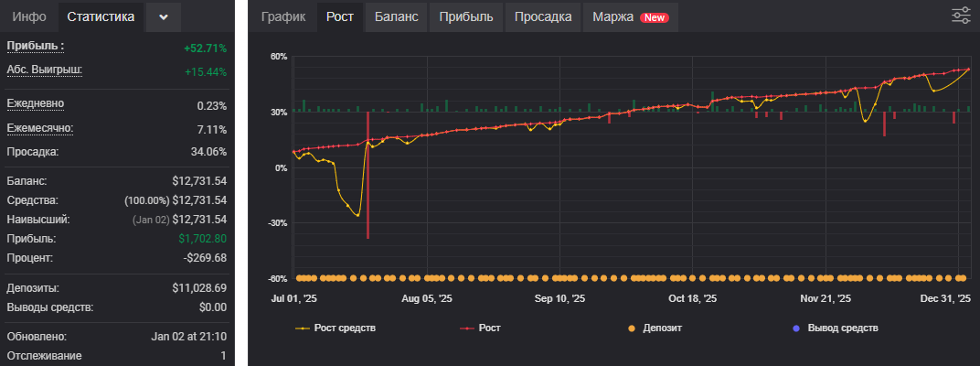This screenshot has height=366, width=980.
Task: Switch to the Баланс tab
Action: [x=396, y=16]
